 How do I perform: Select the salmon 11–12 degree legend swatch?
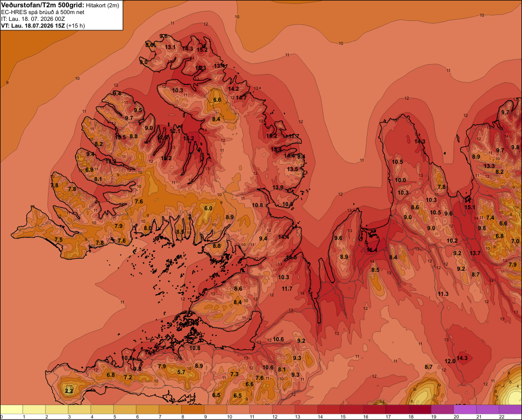pyautogui.click(x=260, y=410)
